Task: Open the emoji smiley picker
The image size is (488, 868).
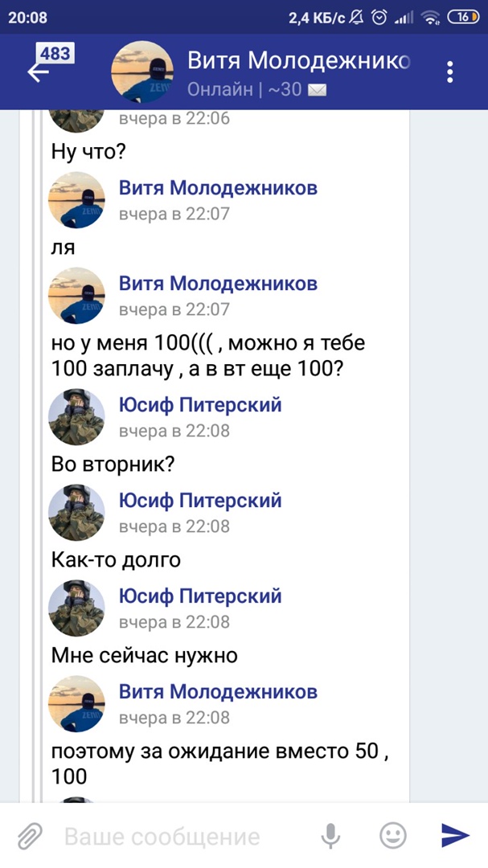Action: [392, 837]
